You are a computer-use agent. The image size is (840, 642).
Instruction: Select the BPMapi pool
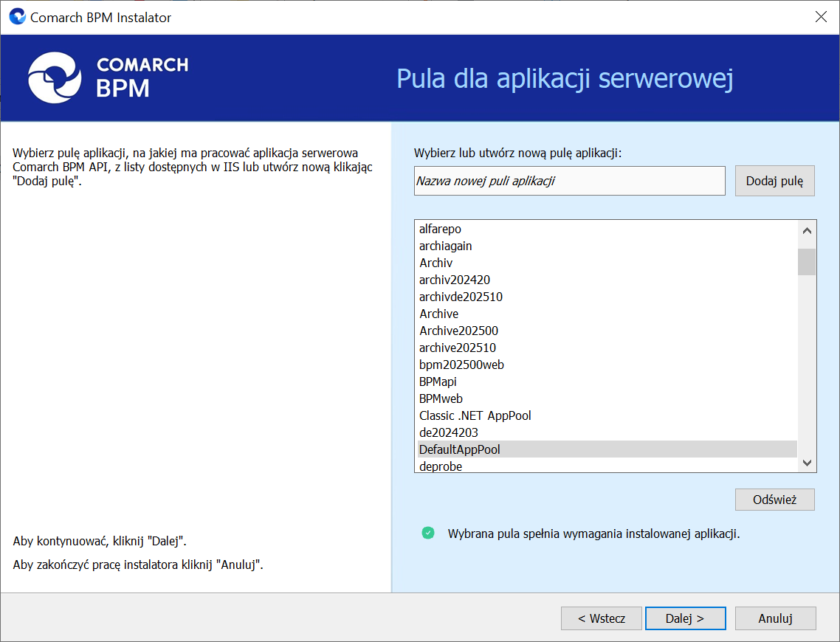(x=607, y=382)
